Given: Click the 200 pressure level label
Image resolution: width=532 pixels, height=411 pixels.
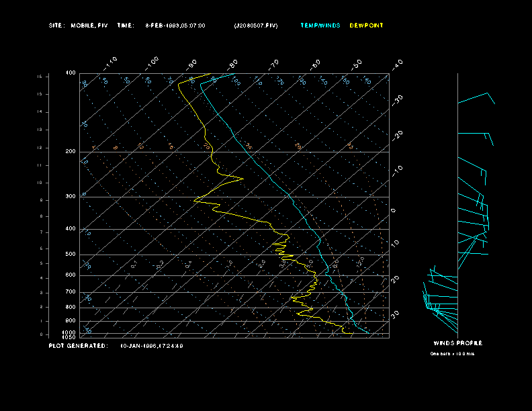Looking at the screenshot, I should [71, 152].
